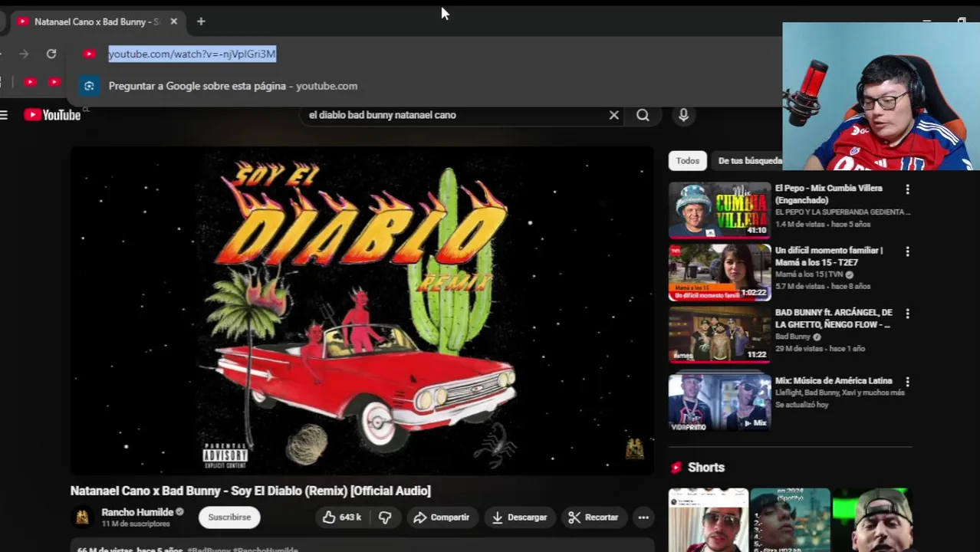Viewport: 980px width, 552px height.
Task: Dislike the video with thumbs down
Action: pyautogui.click(x=385, y=517)
